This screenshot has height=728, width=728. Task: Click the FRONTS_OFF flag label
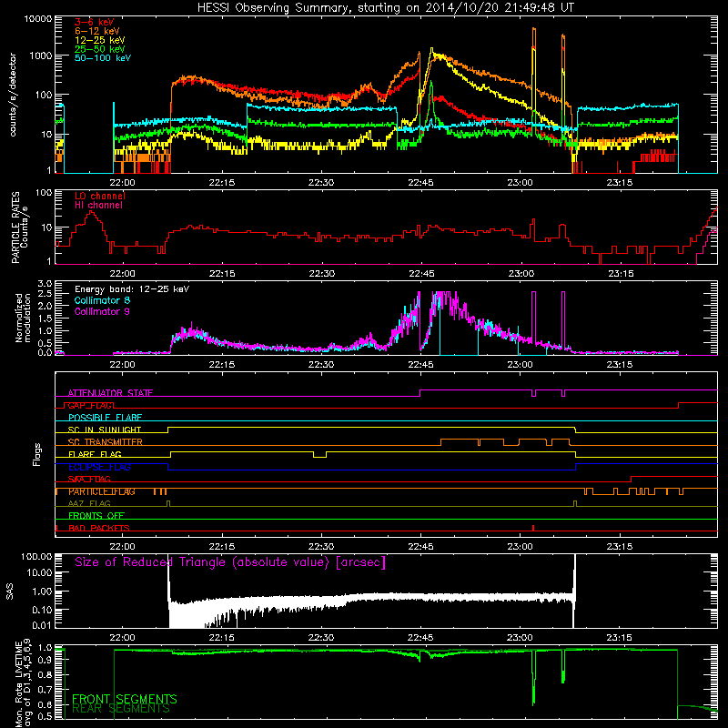[x=96, y=516]
